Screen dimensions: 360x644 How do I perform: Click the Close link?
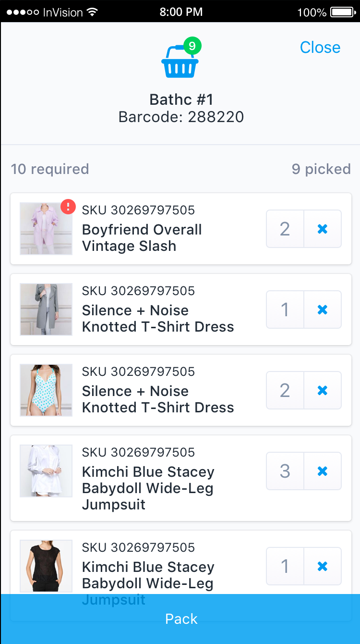(320, 47)
